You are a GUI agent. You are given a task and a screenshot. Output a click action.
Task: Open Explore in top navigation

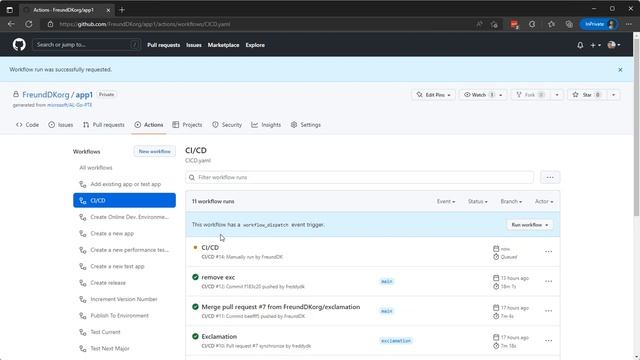[255, 45]
